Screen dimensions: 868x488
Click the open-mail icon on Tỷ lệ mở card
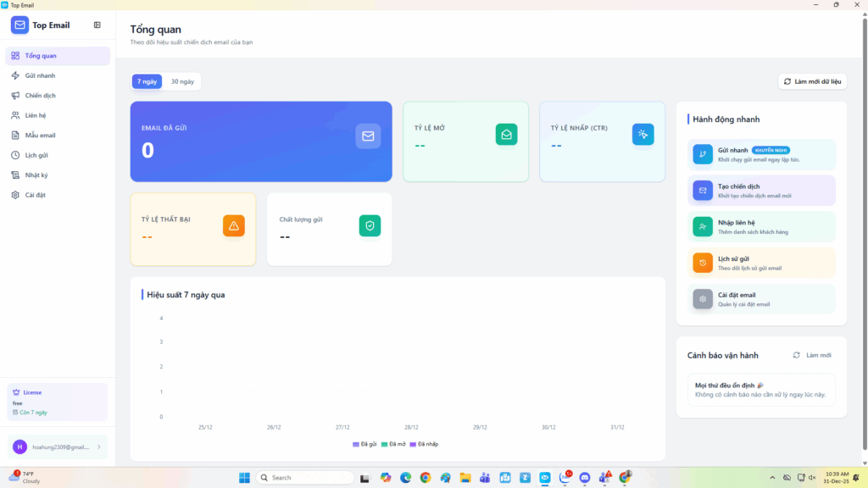click(507, 135)
